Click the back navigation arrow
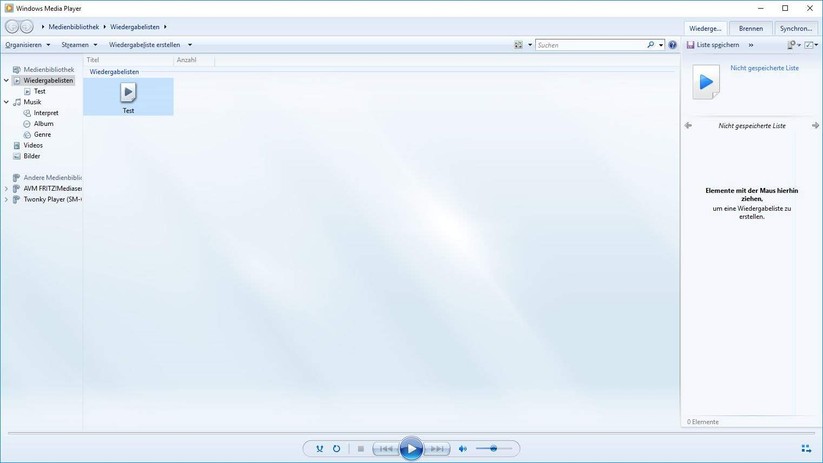 coord(12,27)
